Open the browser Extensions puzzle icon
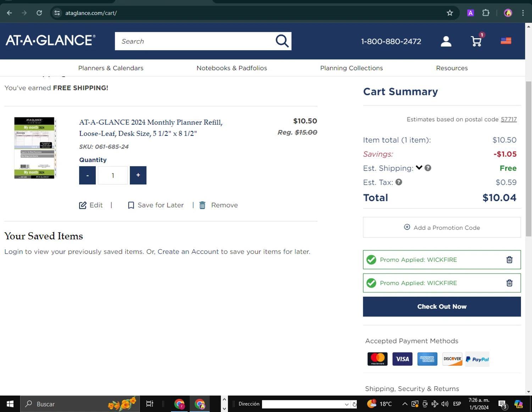532x412 pixels. click(x=486, y=13)
